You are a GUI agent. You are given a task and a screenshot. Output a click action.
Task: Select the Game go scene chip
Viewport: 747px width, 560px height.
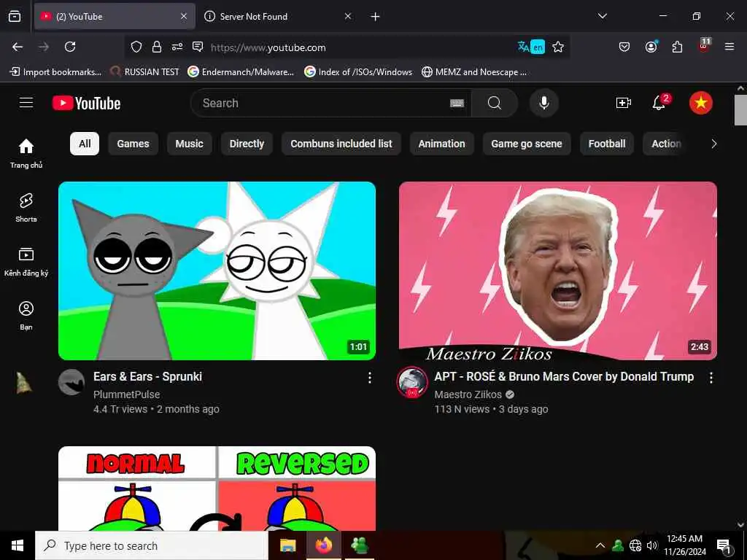[527, 144]
